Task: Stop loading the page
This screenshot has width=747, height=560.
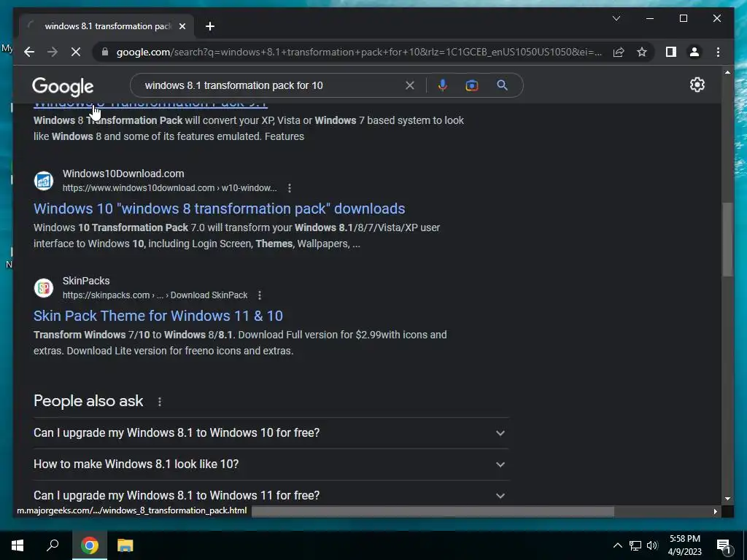Action: tap(76, 52)
